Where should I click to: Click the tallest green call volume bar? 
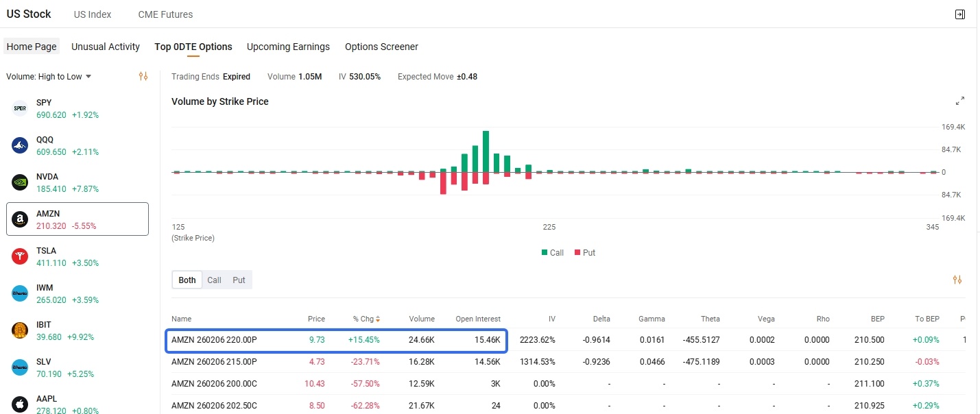click(x=486, y=151)
